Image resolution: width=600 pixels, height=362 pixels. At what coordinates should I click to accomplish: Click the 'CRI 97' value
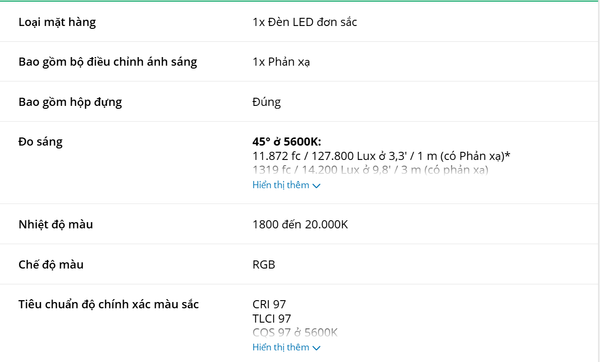pyautogui.click(x=269, y=304)
